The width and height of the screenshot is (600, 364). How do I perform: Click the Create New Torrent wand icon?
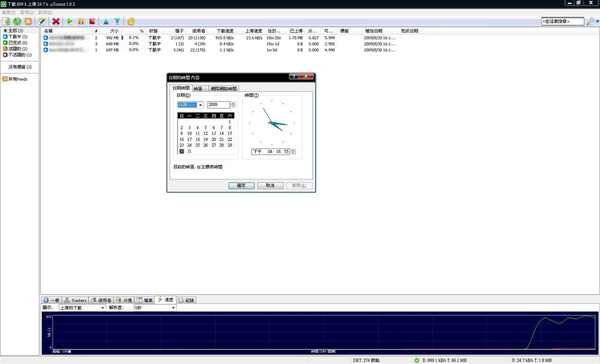pos(42,21)
